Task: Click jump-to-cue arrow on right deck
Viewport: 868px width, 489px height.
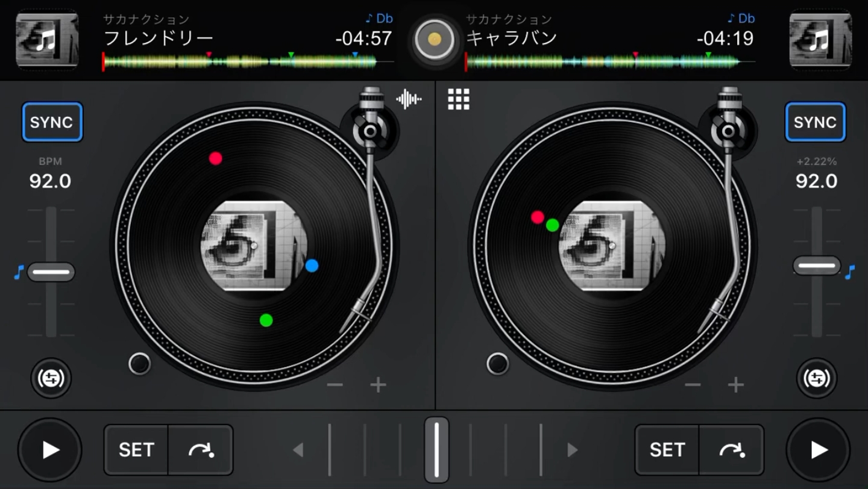Action: click(731, 450)
